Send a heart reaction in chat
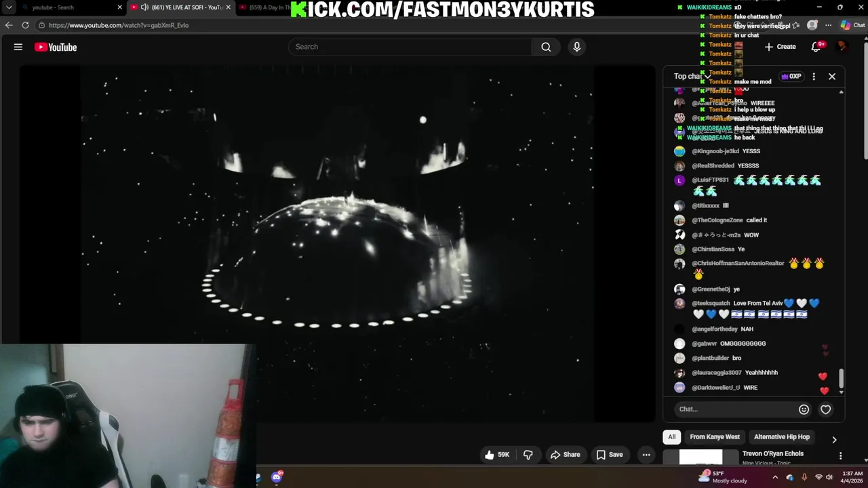Image resolution: width=868 pixels, height=488 pixels. [825, 409]
